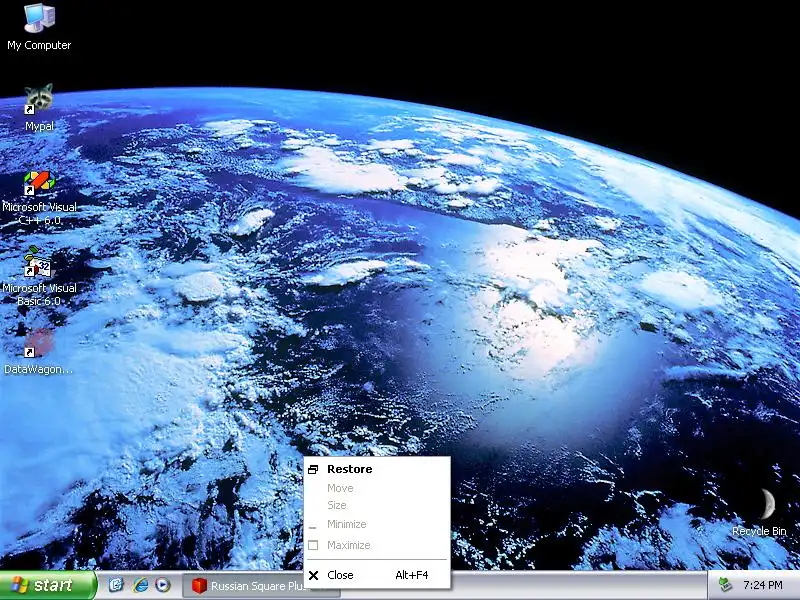
Task: Click the greyed-out Size menu entry
Action: [377, 505]
